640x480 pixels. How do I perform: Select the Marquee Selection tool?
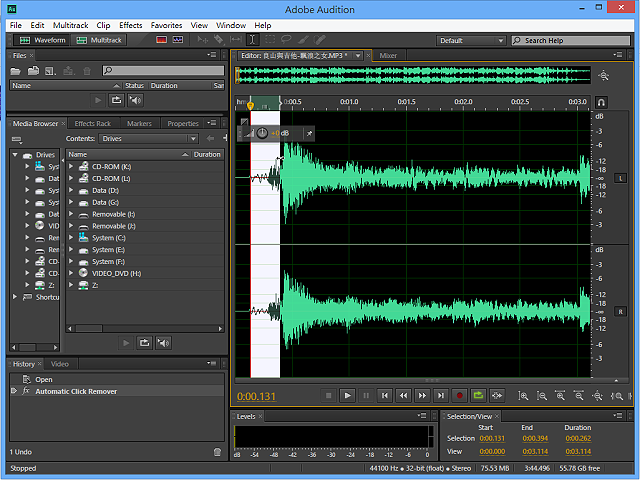[270, 40]
